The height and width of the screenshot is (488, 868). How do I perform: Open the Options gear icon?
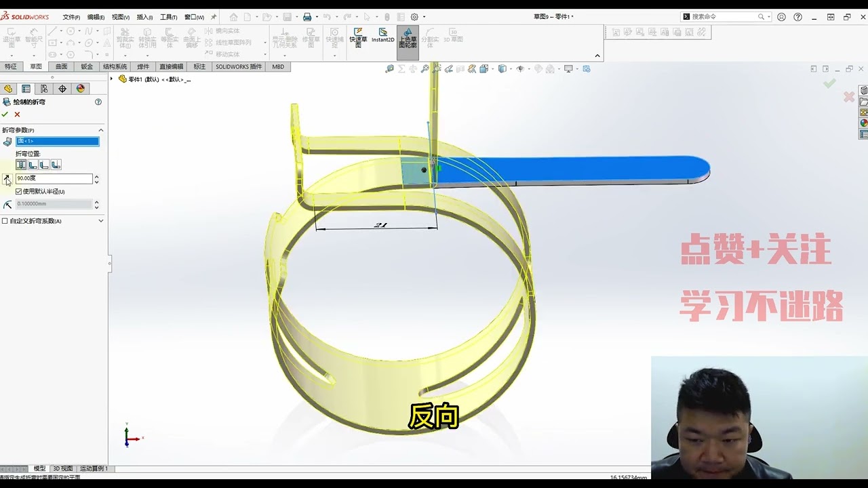pos(414,17)
